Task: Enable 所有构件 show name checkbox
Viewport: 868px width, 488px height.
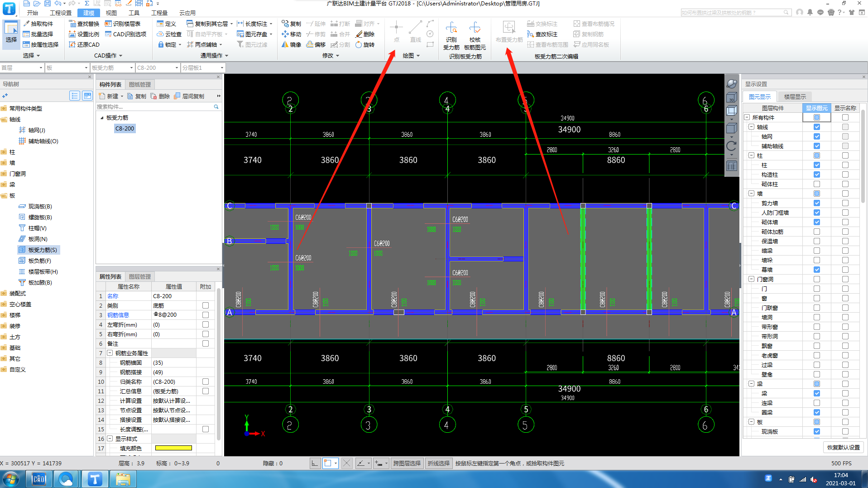Action: coord(845,117)
